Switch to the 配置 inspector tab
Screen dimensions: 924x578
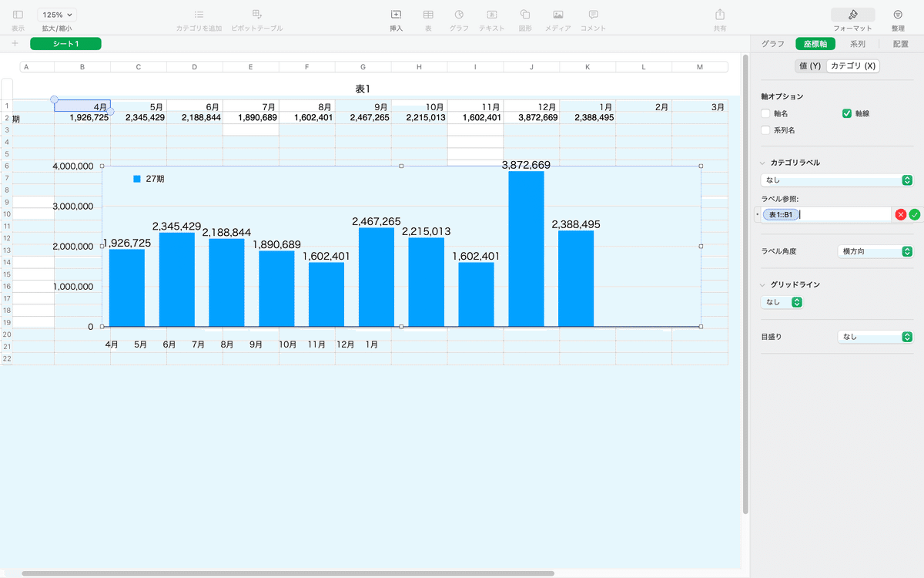[x=901, y=44]
